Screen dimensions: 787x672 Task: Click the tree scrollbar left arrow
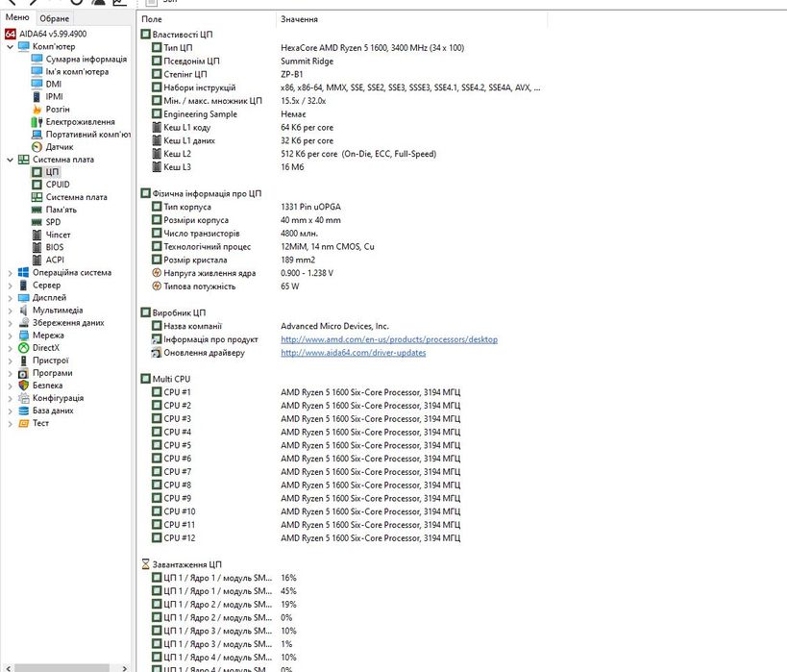8,668
